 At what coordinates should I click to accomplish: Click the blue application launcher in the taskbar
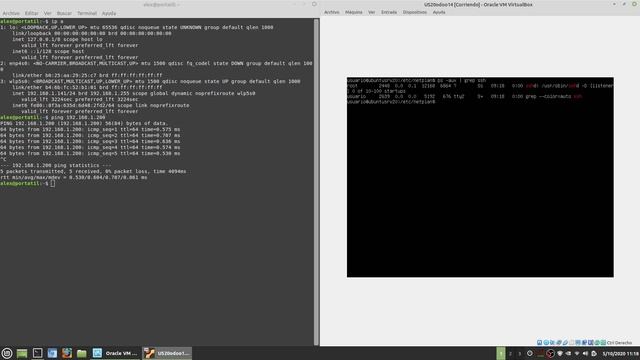52,353
